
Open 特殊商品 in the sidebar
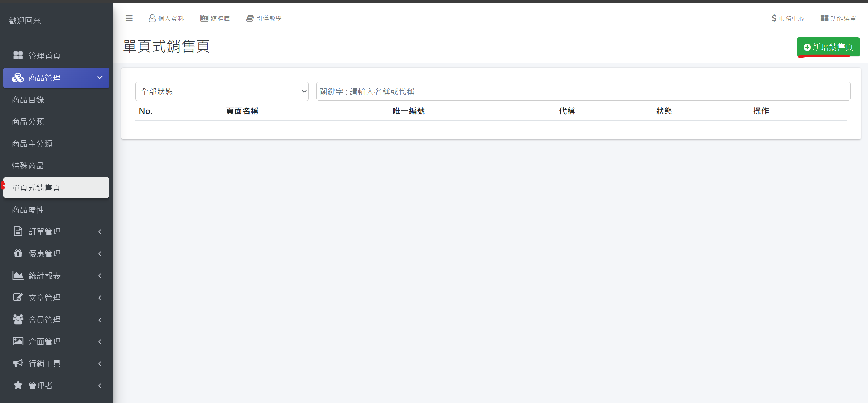point(28,166)
